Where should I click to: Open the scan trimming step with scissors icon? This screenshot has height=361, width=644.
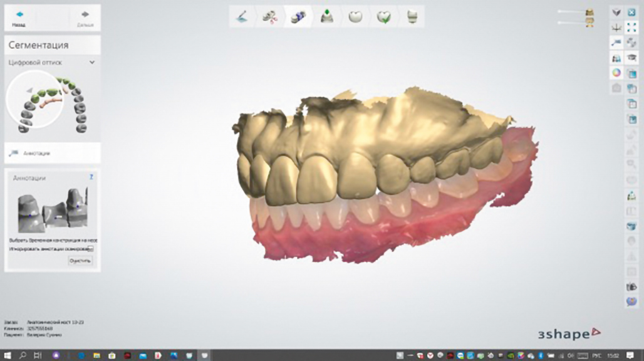(270, 17)
